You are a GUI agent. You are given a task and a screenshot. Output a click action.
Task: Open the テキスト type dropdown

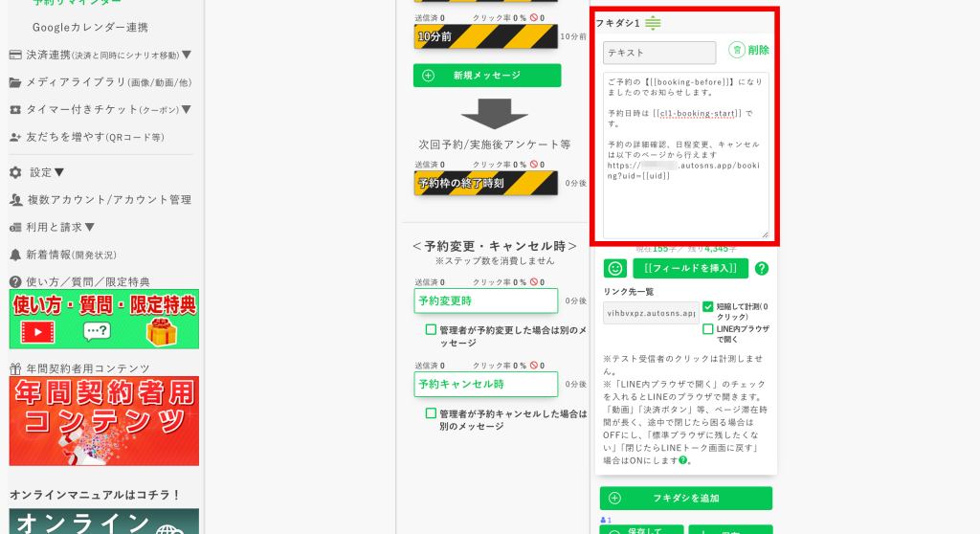659,53
